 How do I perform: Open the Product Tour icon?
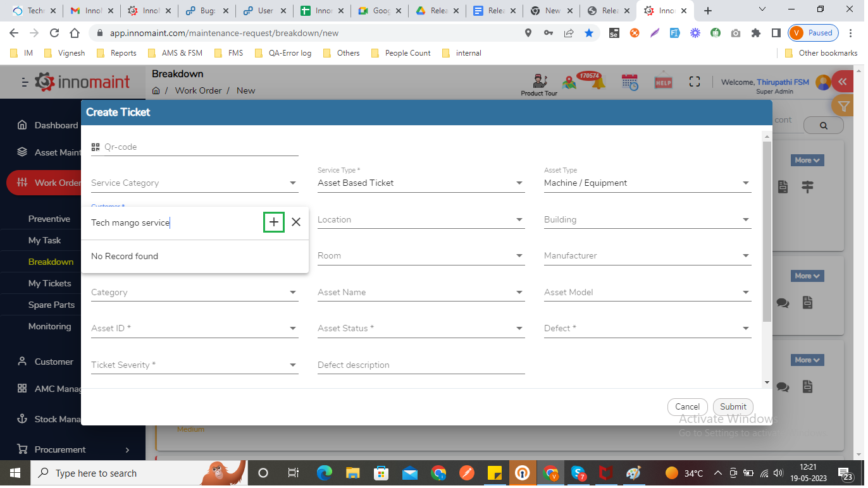539,82
